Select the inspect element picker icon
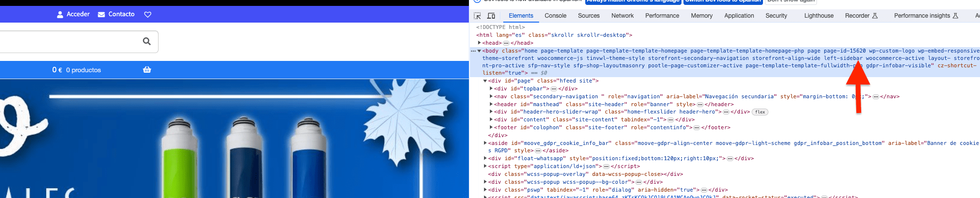The width and height of the screenshot is (980, 198). click(477, 16)
